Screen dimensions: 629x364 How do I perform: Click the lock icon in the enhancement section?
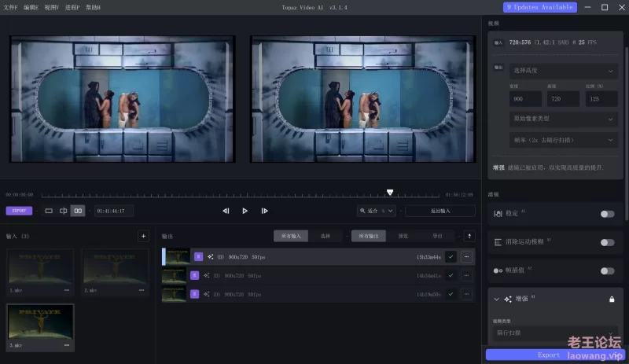(x=612, y=300)
